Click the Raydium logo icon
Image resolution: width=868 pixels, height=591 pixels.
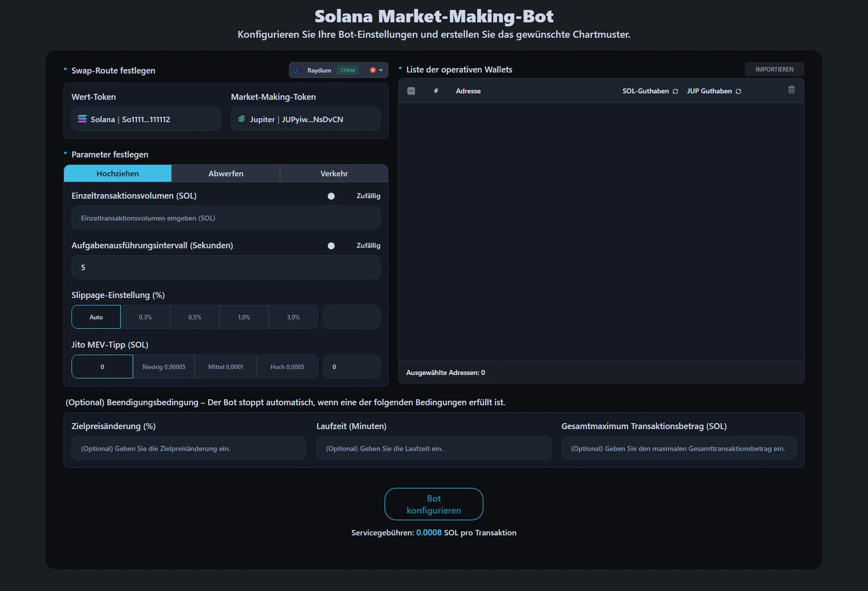tap(298, 71)
